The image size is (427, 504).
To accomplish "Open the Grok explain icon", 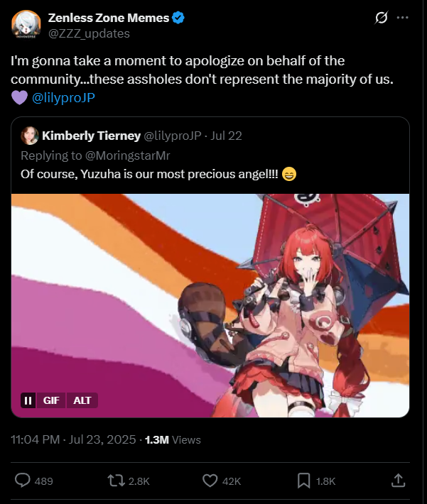I will [x=382, y=18].
